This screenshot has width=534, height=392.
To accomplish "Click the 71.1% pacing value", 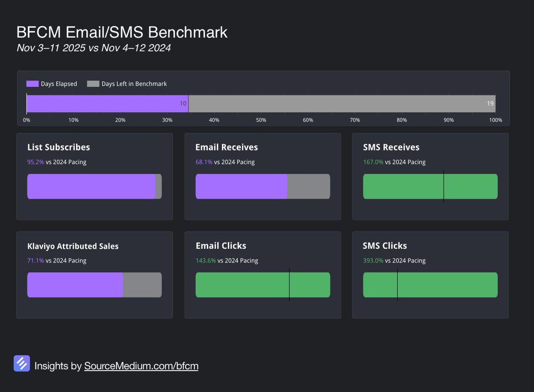I will coord(36,261).
